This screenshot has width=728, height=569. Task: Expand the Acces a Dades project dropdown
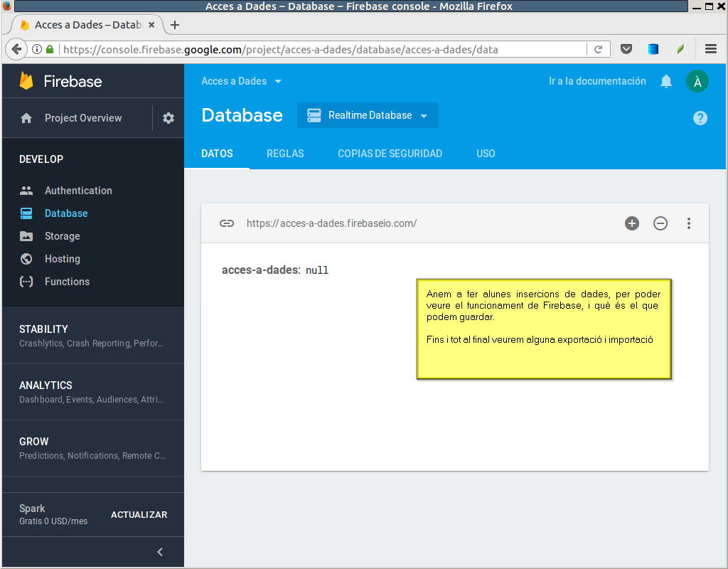click(242, 81)
